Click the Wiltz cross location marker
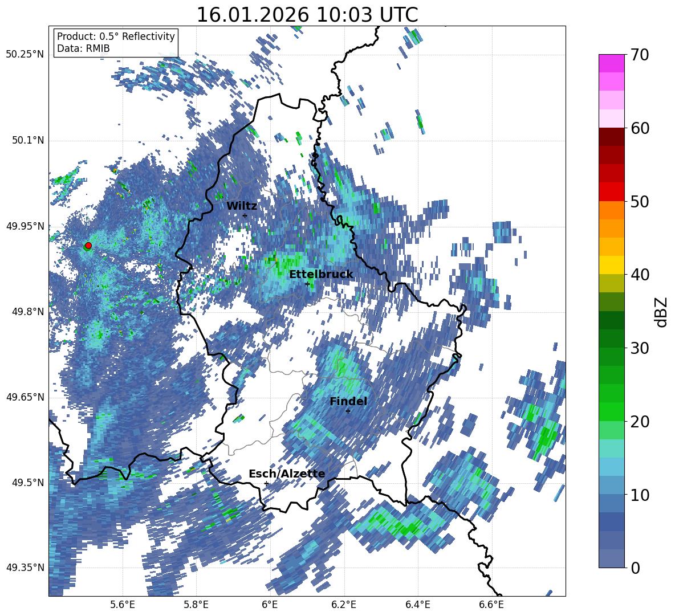 point(245,215)
